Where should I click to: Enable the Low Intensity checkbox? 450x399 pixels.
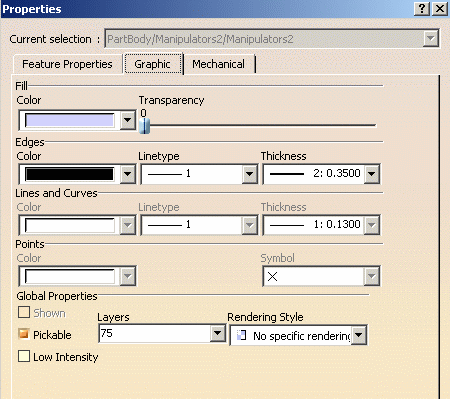pyautogui.click(x=24, y=356)
